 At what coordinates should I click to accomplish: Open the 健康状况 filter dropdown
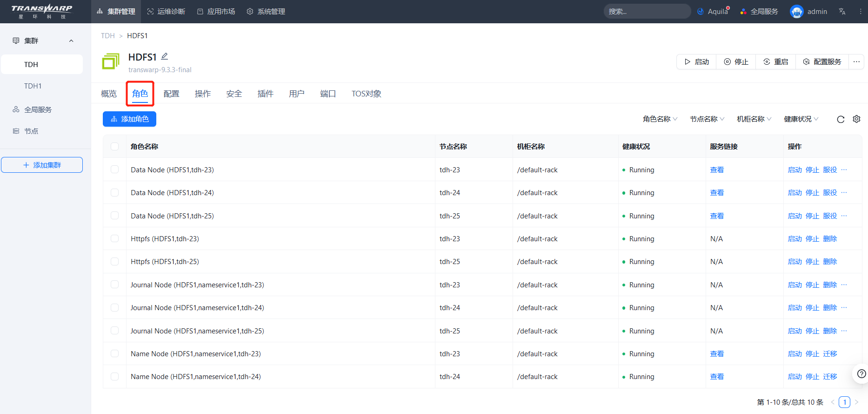(801, 119)
